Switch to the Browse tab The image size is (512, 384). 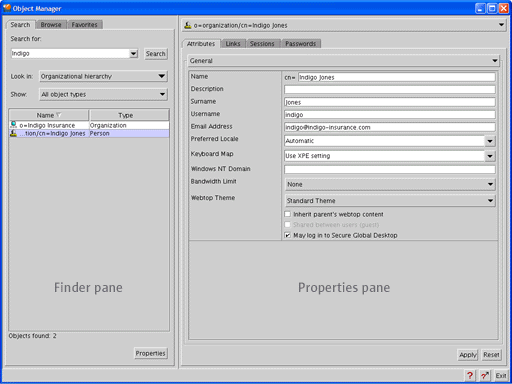(x=51, y=25)
